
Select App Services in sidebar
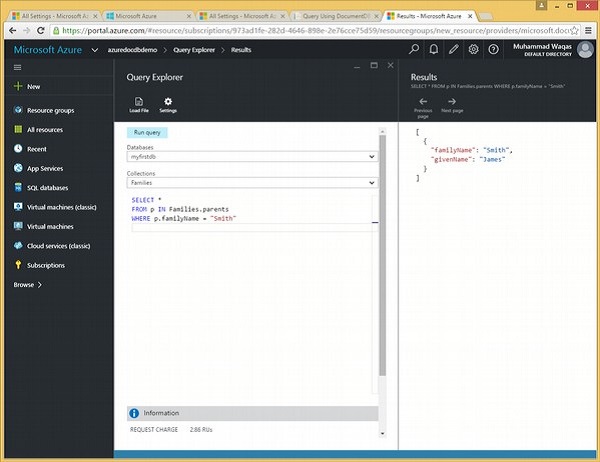(47, 168)
